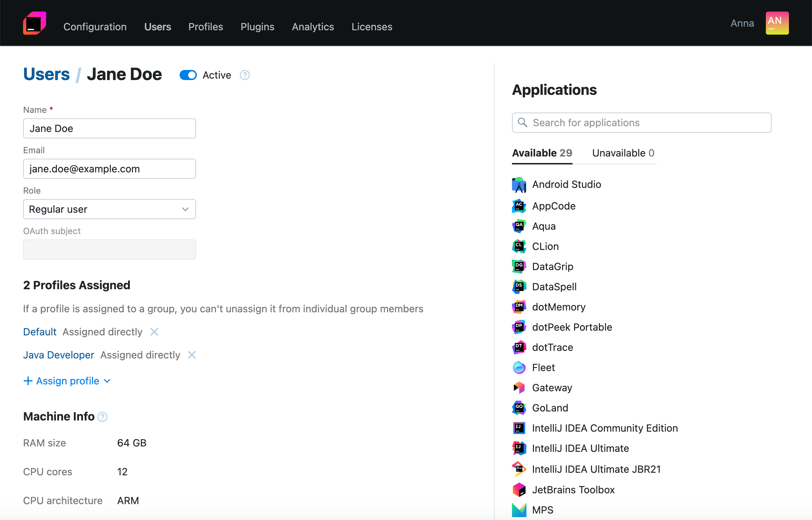The height and width of the screenshot is (520, 812).
Task: Click the Anna username in the header
Action: 742,23
